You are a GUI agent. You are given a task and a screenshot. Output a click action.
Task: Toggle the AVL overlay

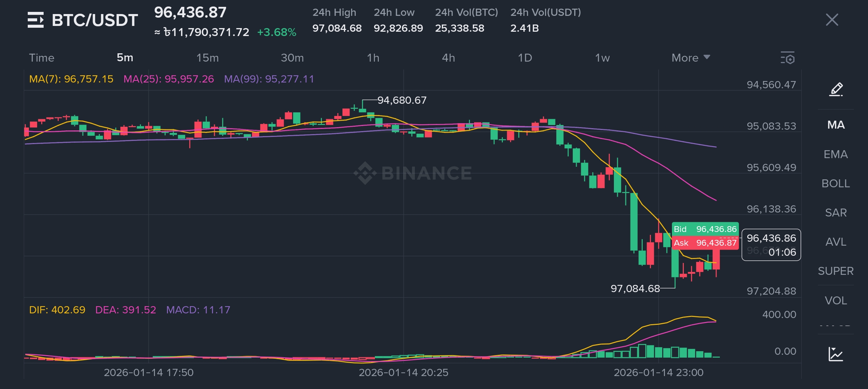click(836, 242)
